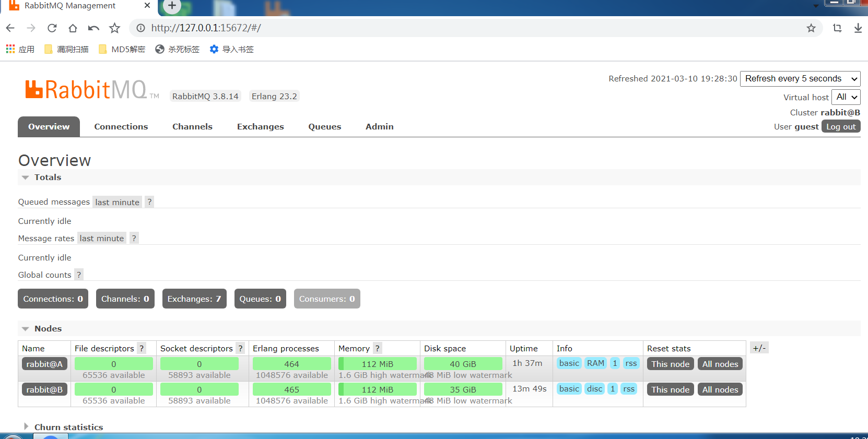This screenshot has height=439, width=868.
Task: Open the browser downloads icon
Action: 858,28
